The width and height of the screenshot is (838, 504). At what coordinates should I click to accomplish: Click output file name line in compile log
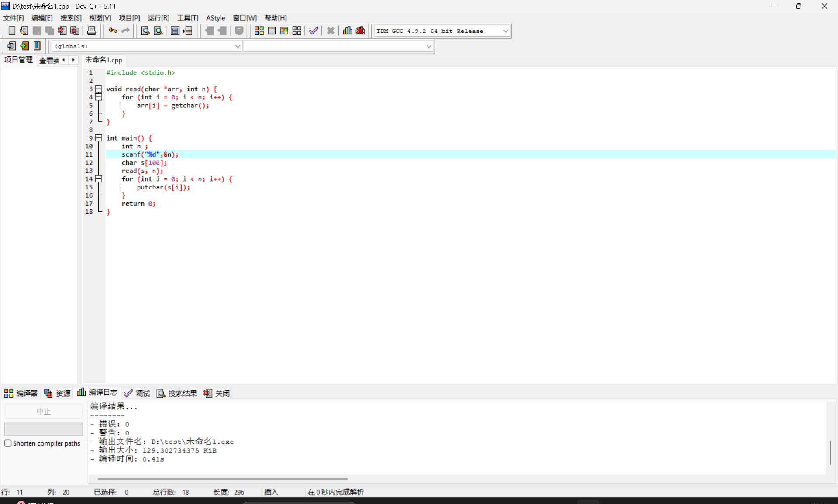pyautogui.click(x=162, y=442)
